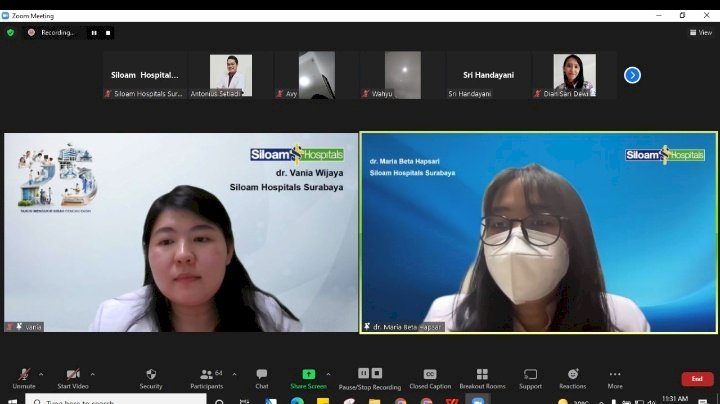This screenshot has height=404, width=720.
Task: Open Breakout Rooms
Action: pos(482,379)
